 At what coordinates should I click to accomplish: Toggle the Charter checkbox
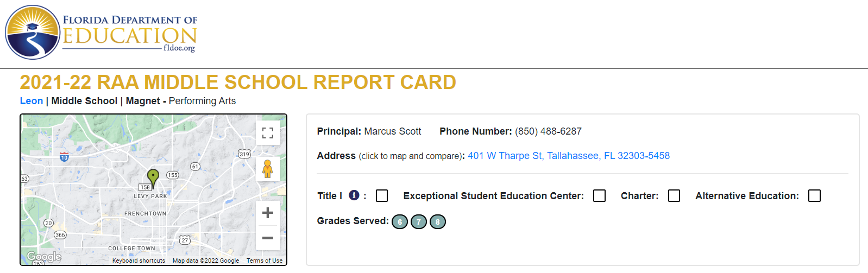pyautogui.click(x=674, y=195)
